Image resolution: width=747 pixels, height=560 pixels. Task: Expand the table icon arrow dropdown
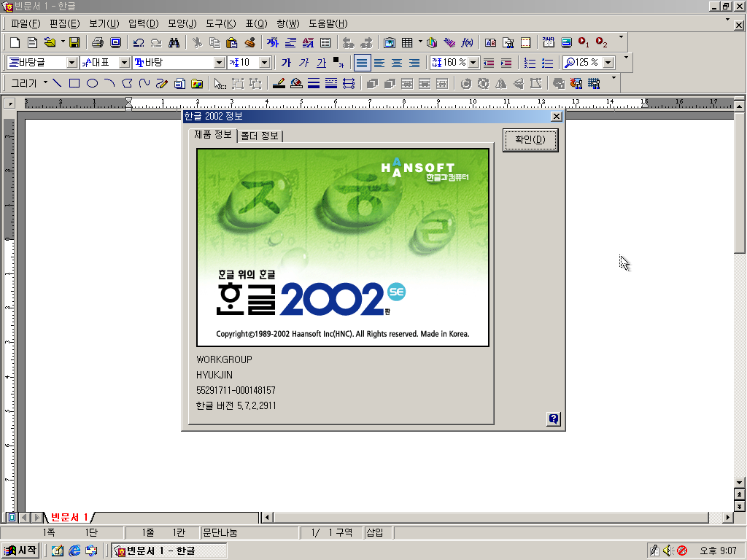(420, 42)
